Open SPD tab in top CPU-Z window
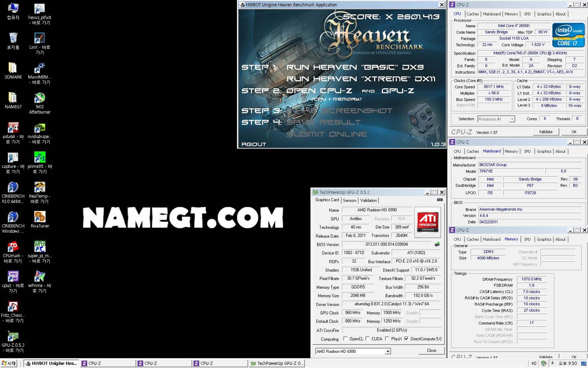Viewport: 588px width, 368px height. click(527, 14)
